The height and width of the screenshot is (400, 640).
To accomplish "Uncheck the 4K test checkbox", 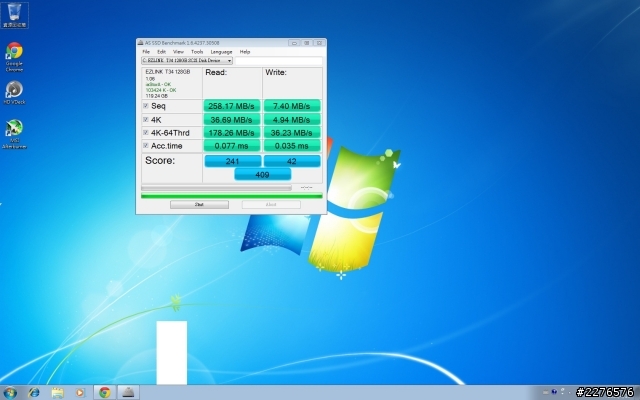I will 146,119.
